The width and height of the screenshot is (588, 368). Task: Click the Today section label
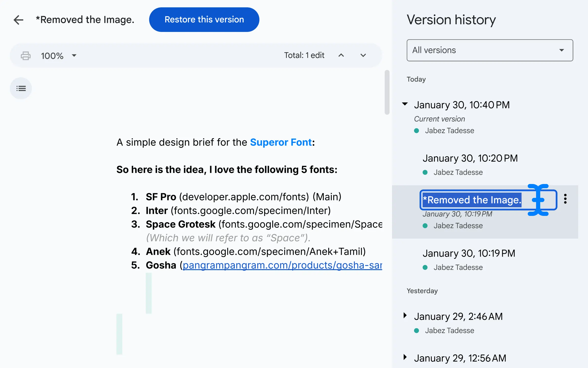416,79
